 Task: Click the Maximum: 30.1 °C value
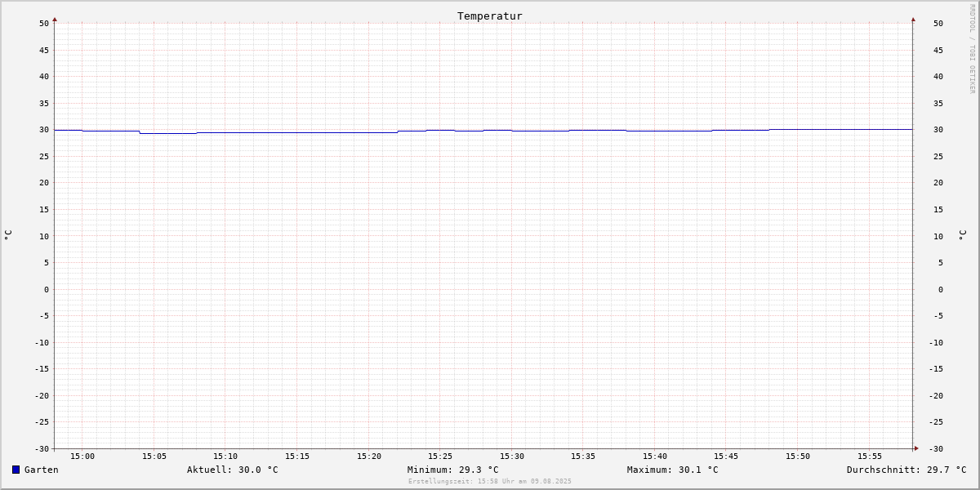pyautogui.click(x=673, y=470)
